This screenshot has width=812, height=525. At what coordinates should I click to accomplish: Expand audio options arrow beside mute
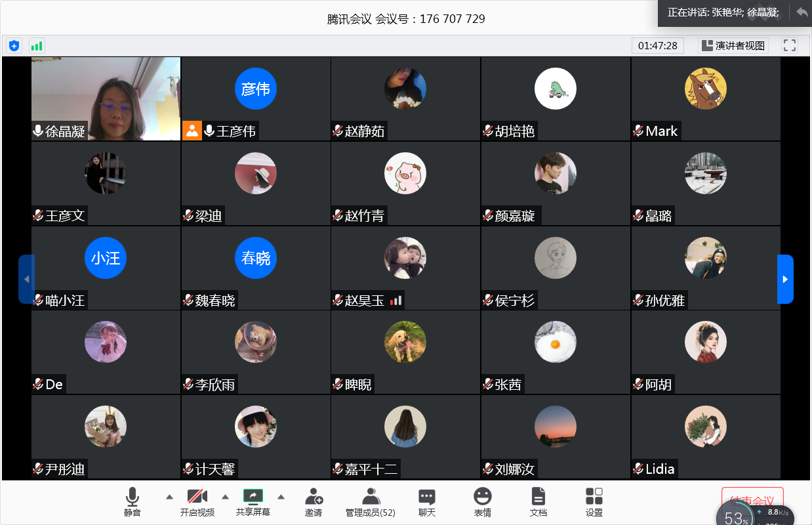[169, 496]
